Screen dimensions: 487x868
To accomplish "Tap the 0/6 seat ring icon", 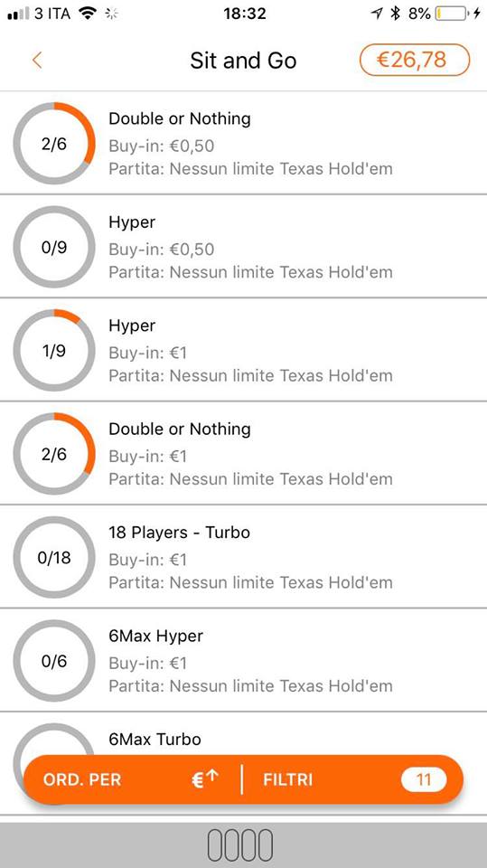I will pyautogui.click(x=54, y=661).
